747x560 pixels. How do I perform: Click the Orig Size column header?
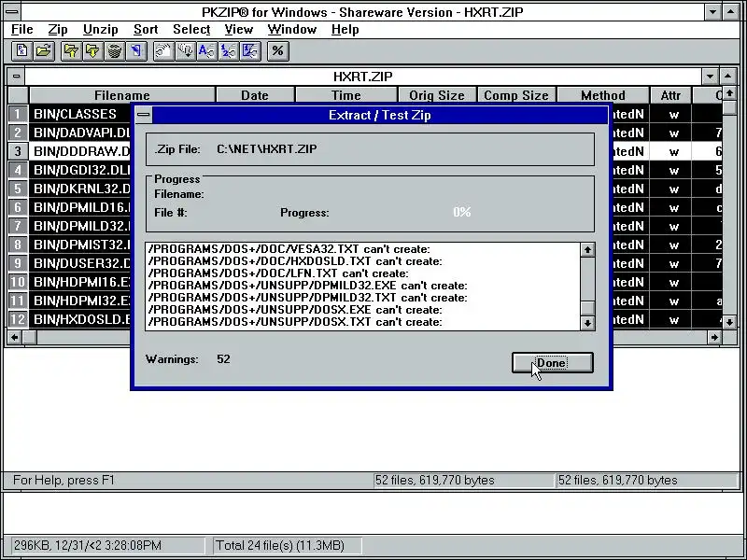pos(437,95)
